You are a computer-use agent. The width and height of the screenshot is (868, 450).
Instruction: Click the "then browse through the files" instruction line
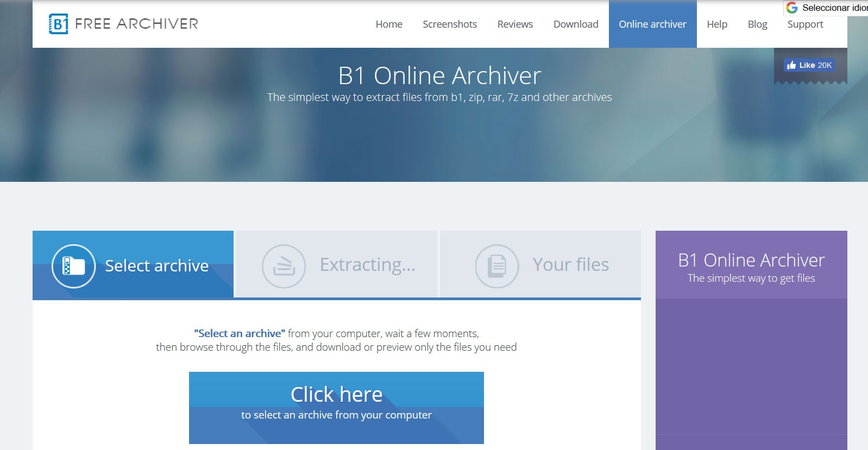click(336, 347)
